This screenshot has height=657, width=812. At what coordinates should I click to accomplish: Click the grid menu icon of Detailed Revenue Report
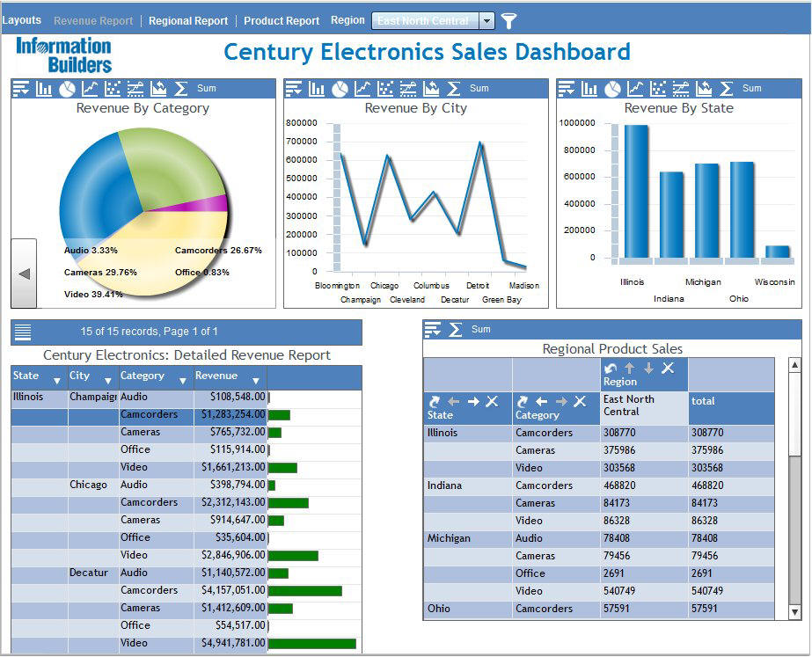pos(23,332)
